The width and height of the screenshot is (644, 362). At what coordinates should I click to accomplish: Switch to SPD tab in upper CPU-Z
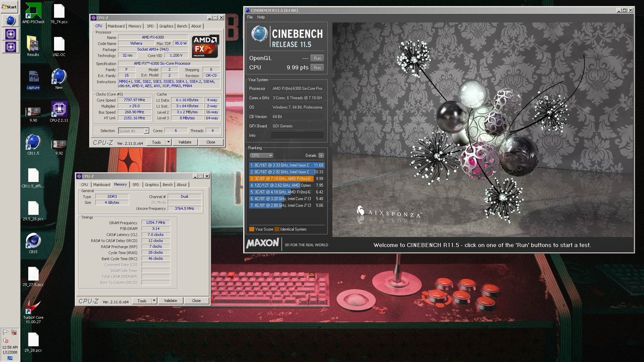(x=150, y=26)
